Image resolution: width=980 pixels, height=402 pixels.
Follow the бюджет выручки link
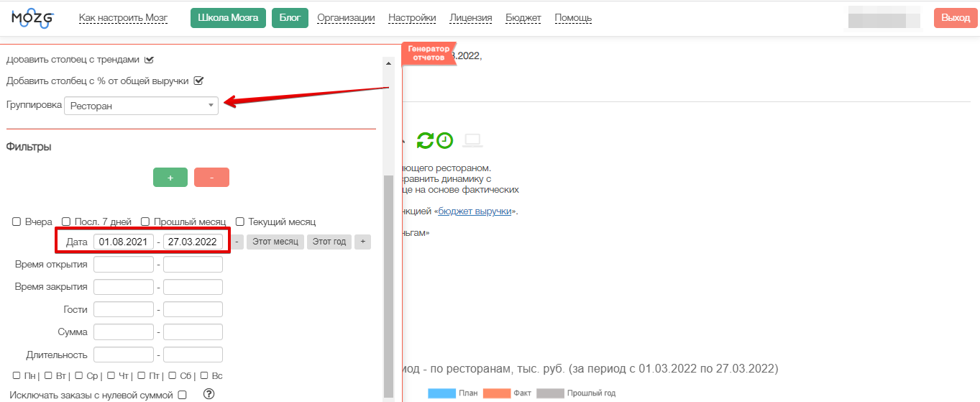coord(475,211)
